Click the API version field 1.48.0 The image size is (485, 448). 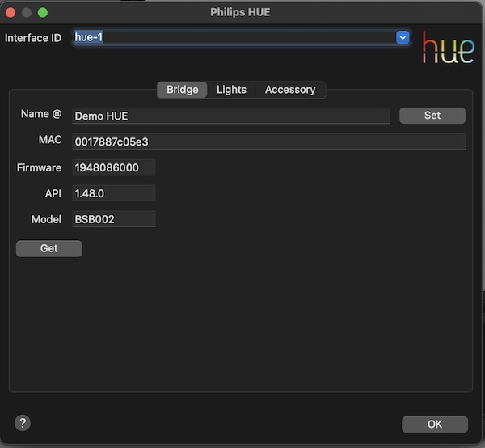[x=113, y=193]
